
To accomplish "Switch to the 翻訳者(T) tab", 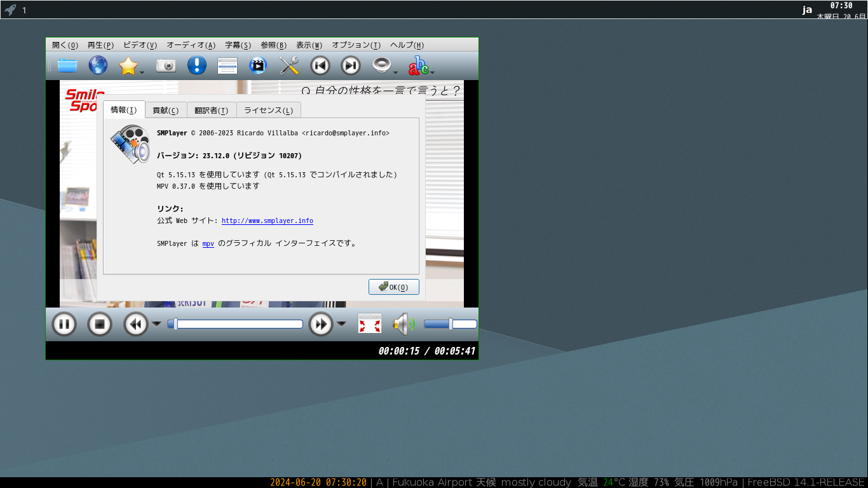I will pyautogui.click(x=212, y=110).
